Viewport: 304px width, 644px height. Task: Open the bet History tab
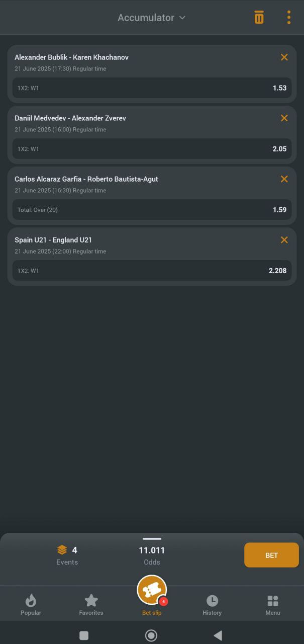coord(212,604)
